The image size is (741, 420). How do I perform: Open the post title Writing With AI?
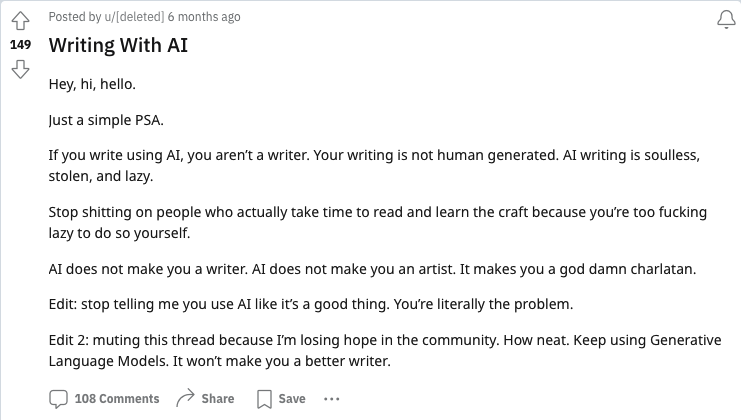pos(118,46)
